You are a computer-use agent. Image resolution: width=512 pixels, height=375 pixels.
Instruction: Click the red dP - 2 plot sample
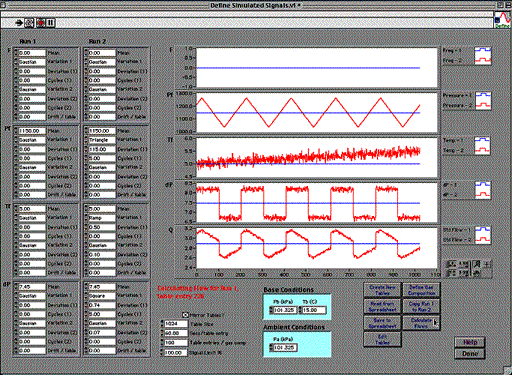tap(482, 194)
